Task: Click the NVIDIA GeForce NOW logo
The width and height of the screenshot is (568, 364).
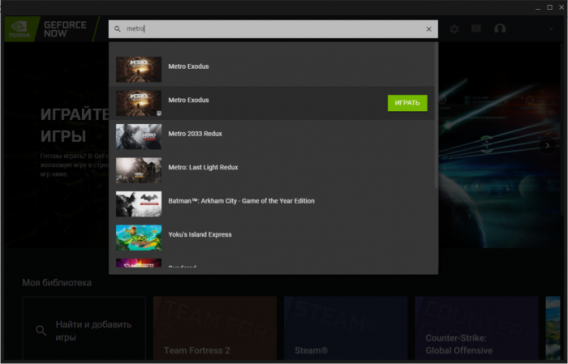Action: click(x=51, y=29)
